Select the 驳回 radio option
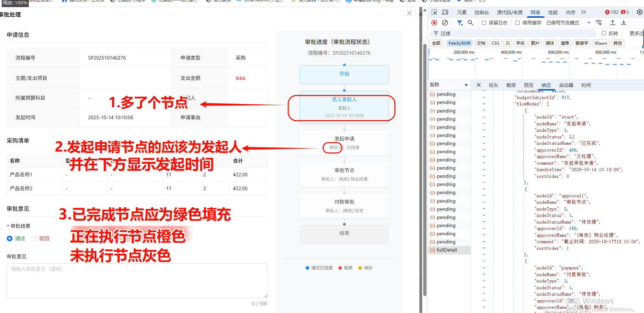The height and width of the screenshot is (313, 644). (34, 238)
